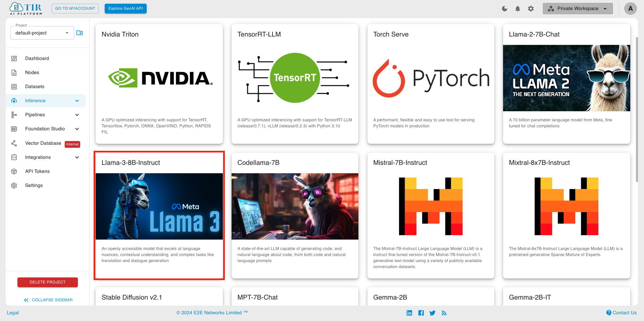Image resolution: width=644 pixels, height=321 pixels.
Task: Click the E2E Networks copyright text
Action: tap(212, 313)
